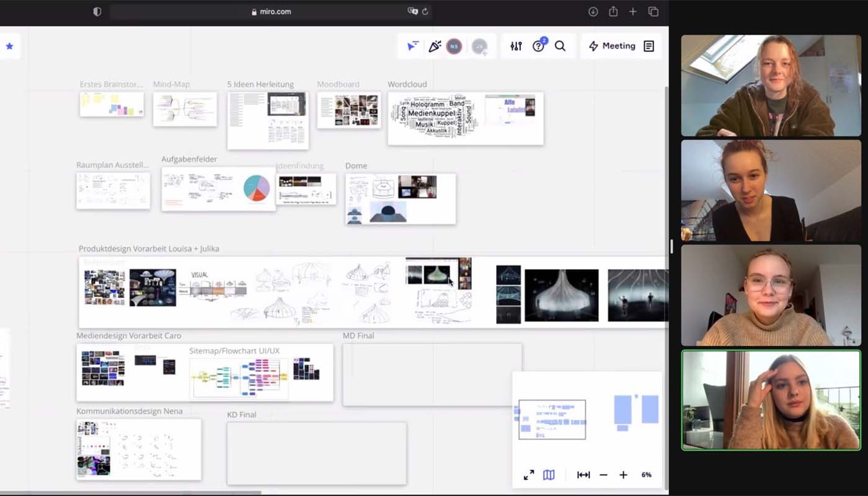Zoom out with the minus button

(603, 475)
